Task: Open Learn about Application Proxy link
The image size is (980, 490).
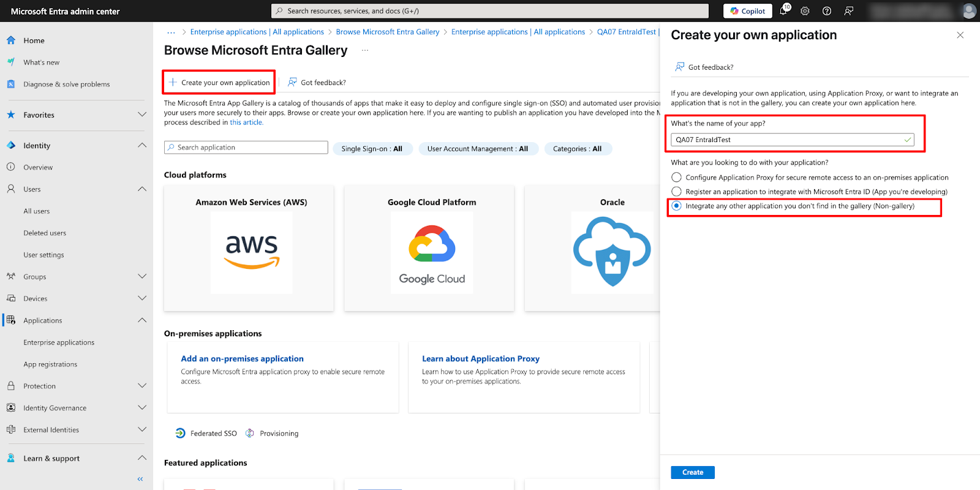Action: (481, 358)
